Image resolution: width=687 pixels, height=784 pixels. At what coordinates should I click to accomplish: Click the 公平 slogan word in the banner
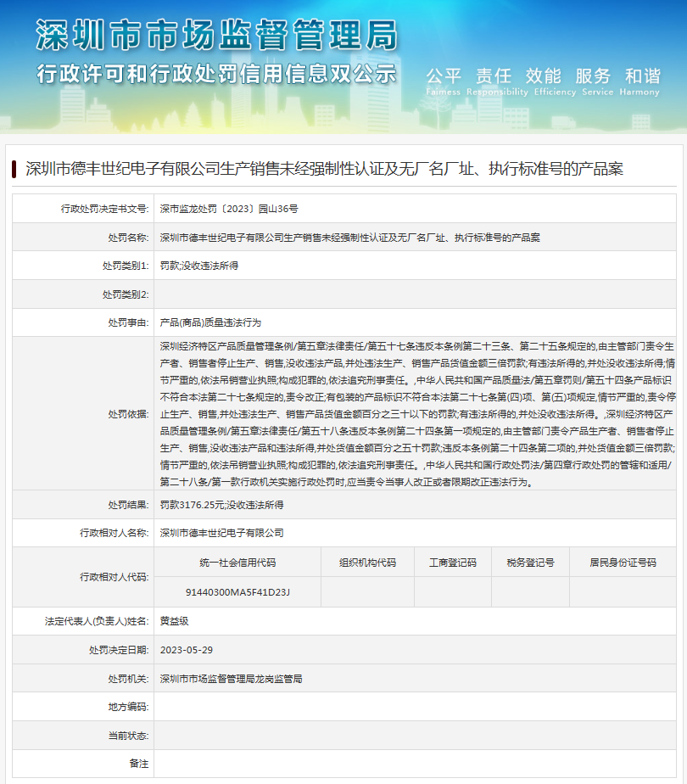444,76
